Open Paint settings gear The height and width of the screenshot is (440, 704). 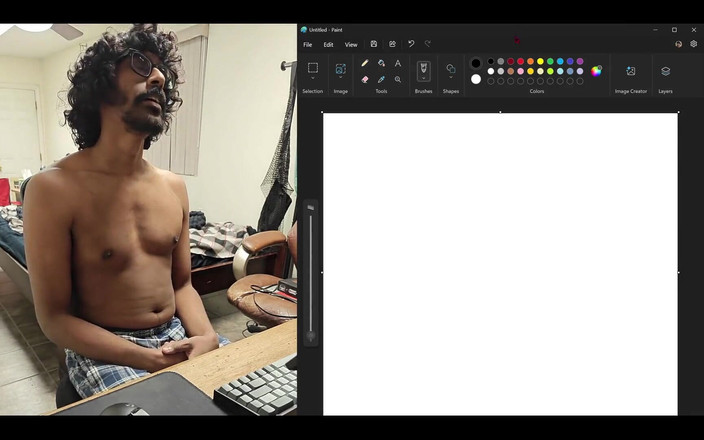pos(694,44)
